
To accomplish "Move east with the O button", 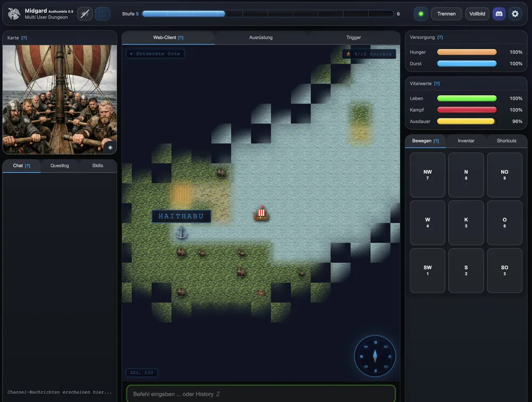I will pyautogui.click(x=504, y=223).
